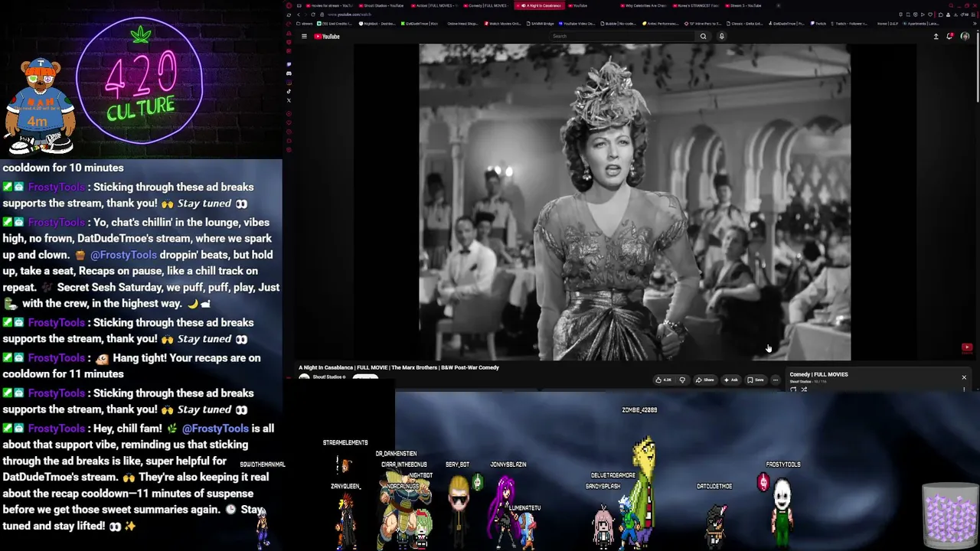980x551 pixels.
Task: Play or pause the Casablanca video
Action: [634, 202]
